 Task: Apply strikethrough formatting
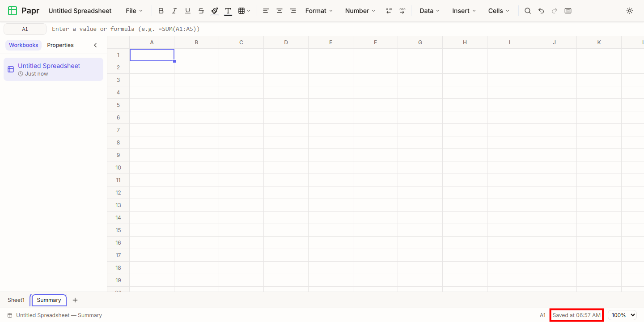coord(201,11)
